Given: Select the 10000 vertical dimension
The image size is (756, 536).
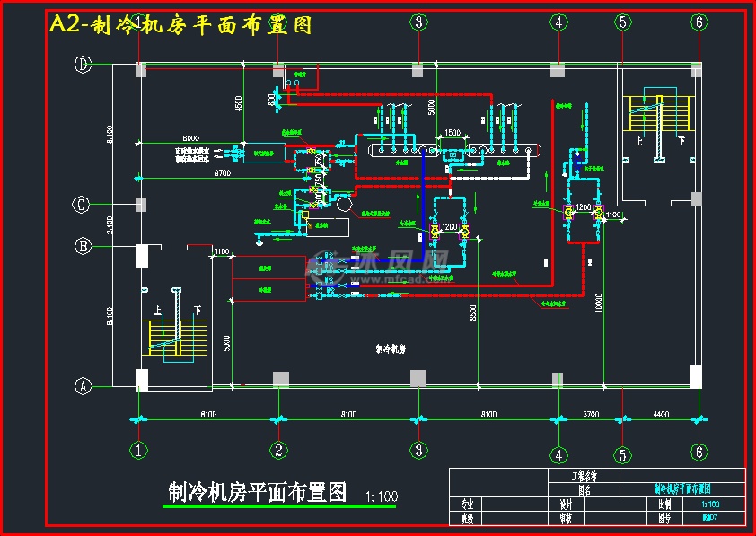Looking at the screenshot, I should pyautogui.click(x=599, y=303).
